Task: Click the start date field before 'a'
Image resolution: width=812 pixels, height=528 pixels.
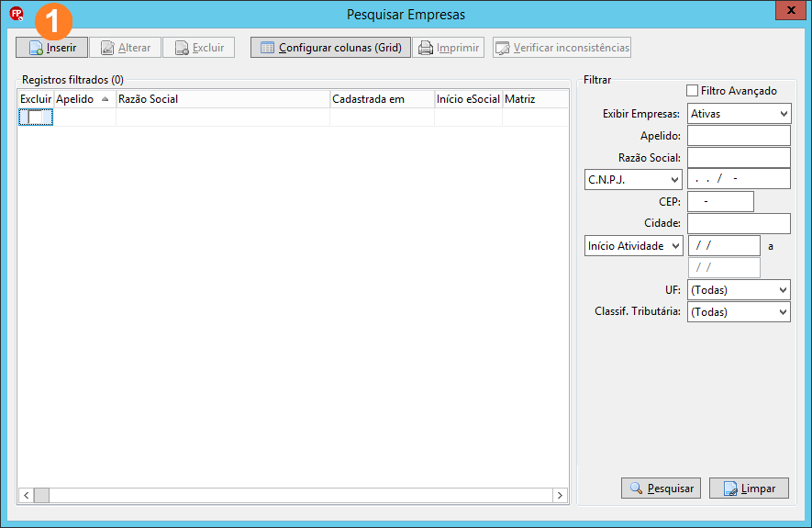Action: tap(724, 245)
